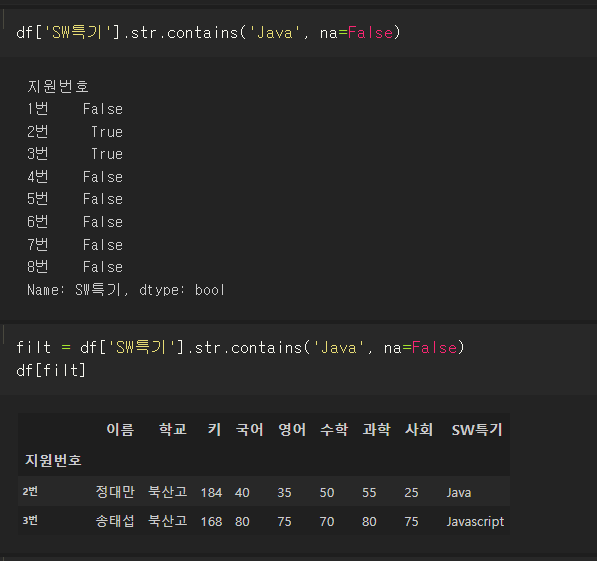The width and height of the screenshot is (597, 561).
Task: Select the 4번 False output row
Action: coord(75,177)
